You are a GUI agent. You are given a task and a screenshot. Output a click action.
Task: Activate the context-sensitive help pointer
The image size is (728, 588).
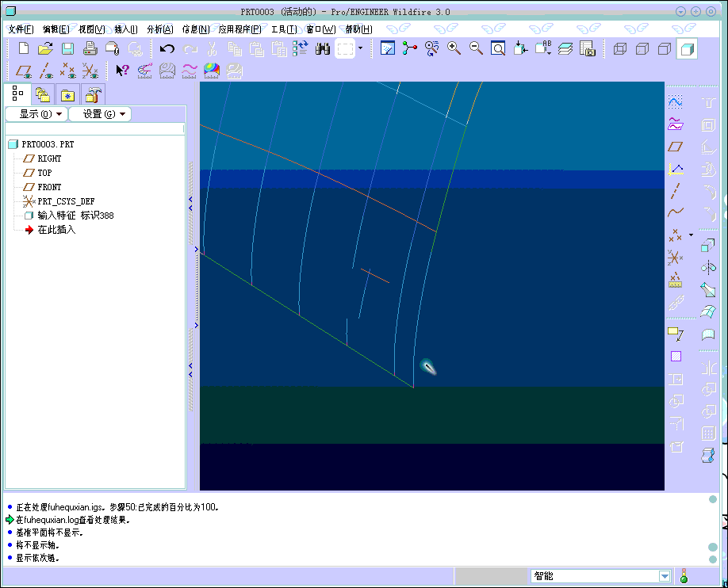tap(123, 71)
